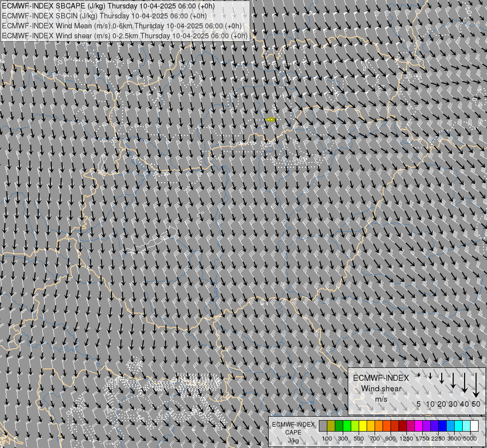The height and width of the screenshot is (448, 487).
Task: Click the 50 m/s wind shear legend arrow
Action: coord(476,385)
